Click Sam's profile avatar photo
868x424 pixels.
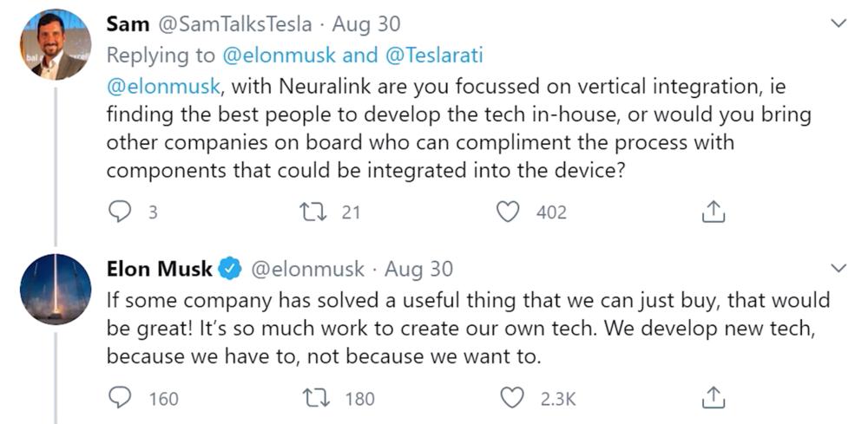coord(55,45)
